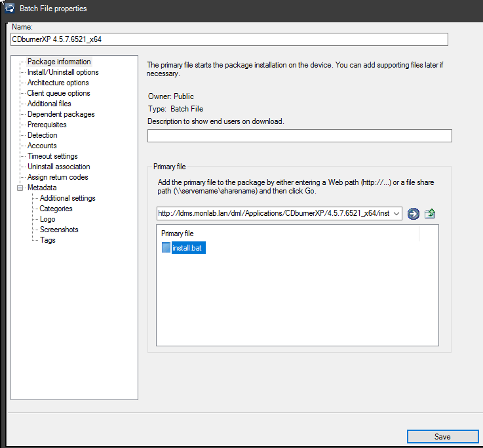
Task: Click the install.bat file icon
Action: point(166,248)
